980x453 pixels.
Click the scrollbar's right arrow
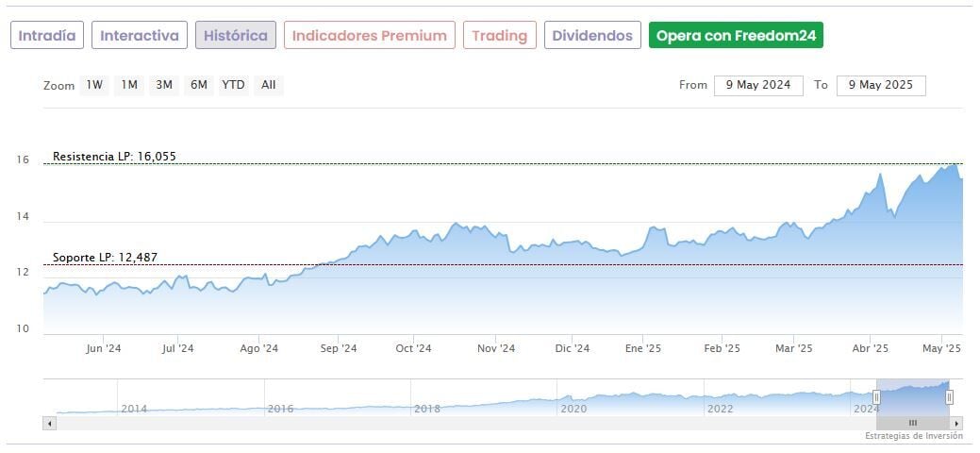coord(956,424)
